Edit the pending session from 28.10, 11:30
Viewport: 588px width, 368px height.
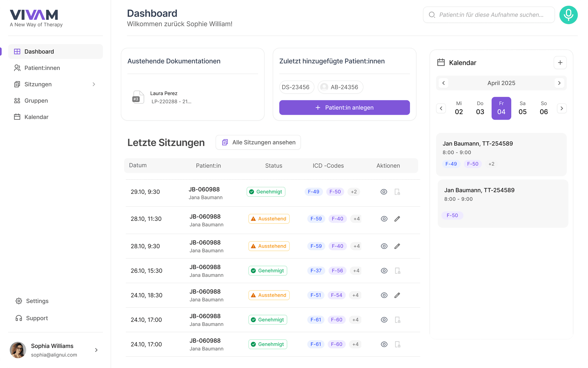coord(397,218)
